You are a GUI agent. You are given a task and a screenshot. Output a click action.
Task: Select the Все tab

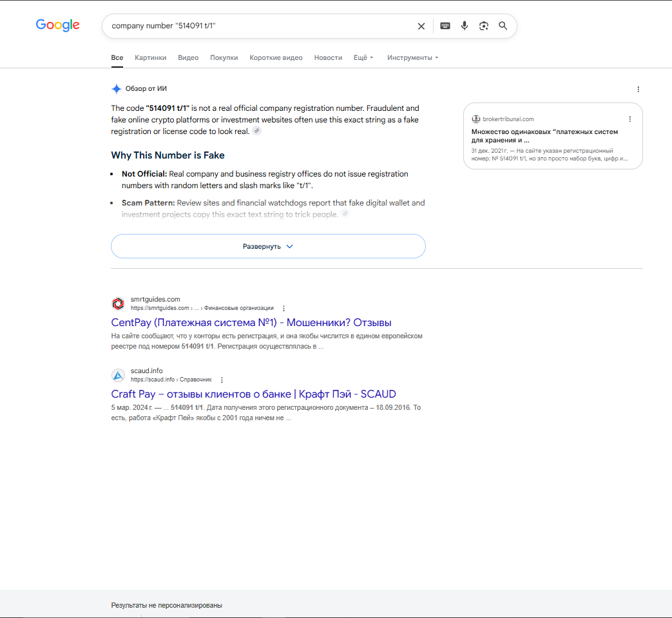117,57
